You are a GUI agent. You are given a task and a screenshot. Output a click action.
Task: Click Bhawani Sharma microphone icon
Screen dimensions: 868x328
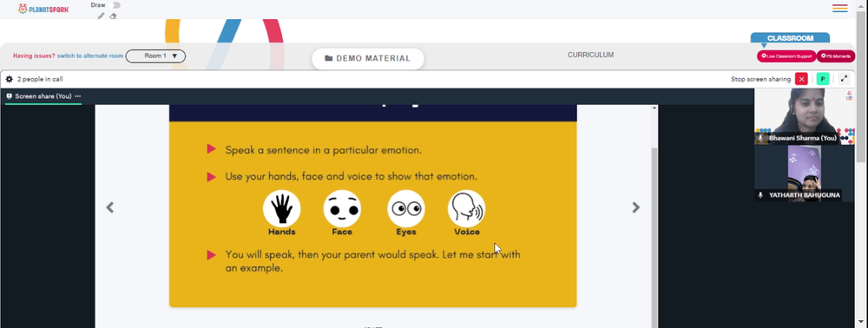(x=760, y=138)
